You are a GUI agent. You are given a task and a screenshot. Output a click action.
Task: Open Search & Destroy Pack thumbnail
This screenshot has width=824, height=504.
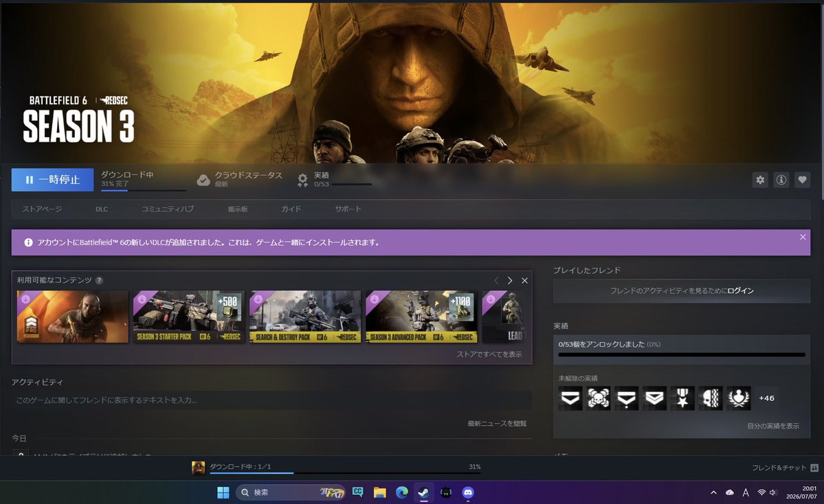(305, 317)
